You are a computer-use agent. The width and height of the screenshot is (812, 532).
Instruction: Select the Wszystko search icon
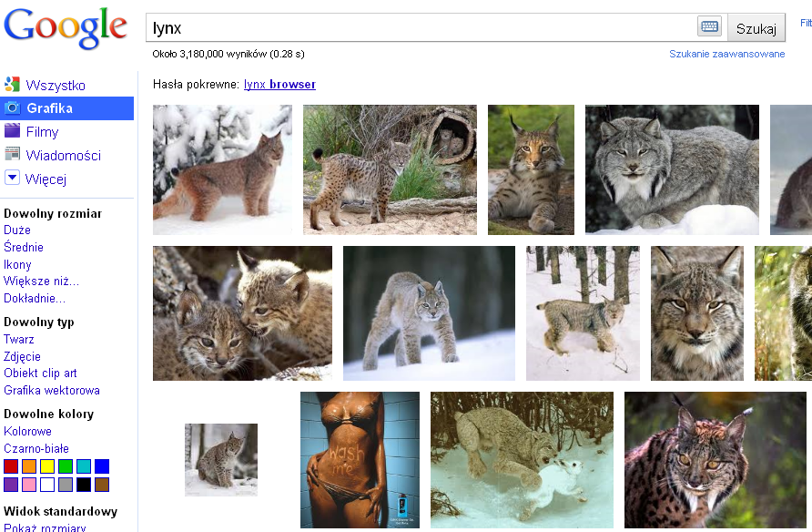click(12, 85)
